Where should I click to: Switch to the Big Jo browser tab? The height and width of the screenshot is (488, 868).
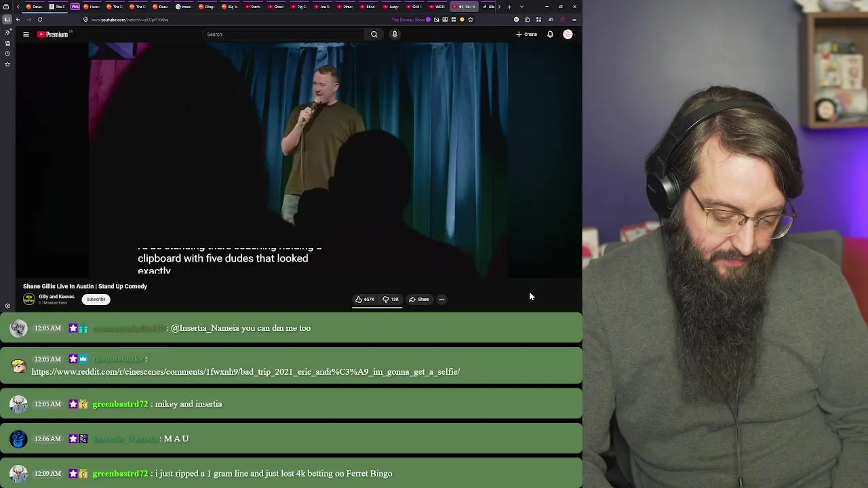tap(229, 7)
